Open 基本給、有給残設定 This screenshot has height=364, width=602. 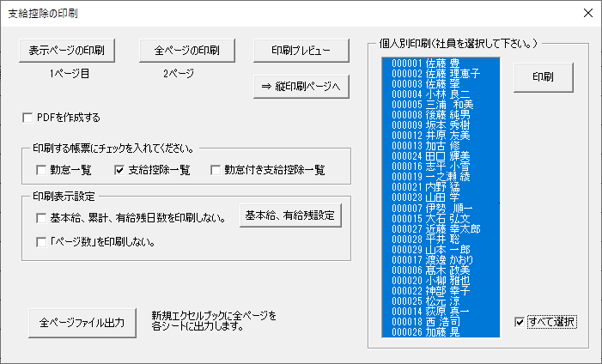point(290,215)
